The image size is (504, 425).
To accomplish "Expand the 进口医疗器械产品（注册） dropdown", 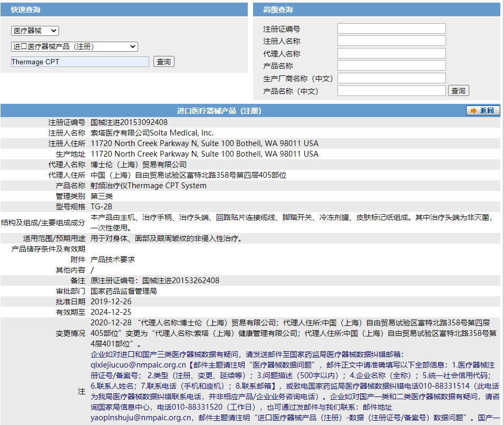I will [74, 46].
